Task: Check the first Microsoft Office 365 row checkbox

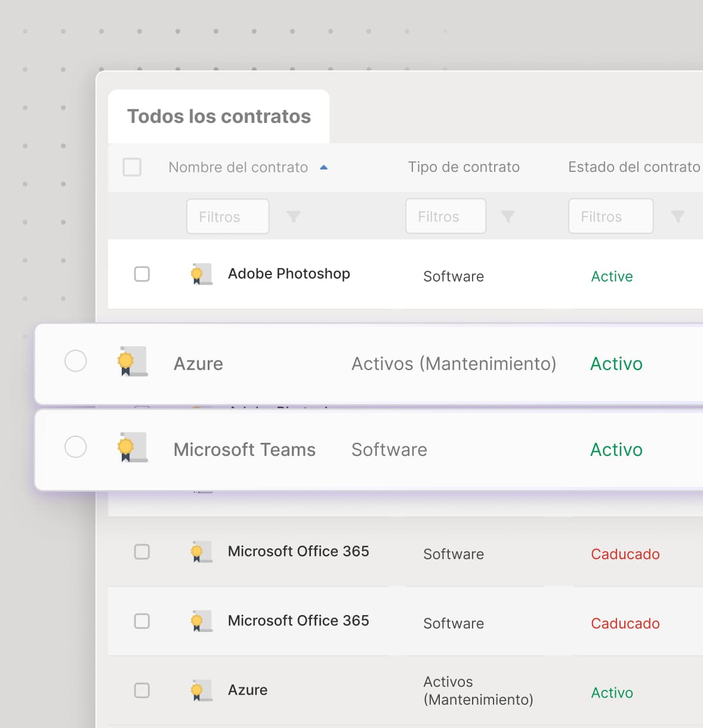Action: click(x=142, y=551)
